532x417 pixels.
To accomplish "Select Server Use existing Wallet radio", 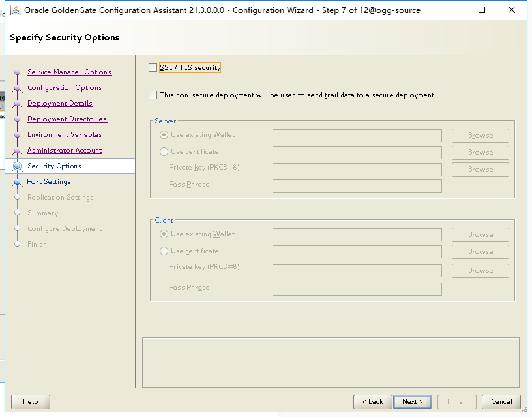I will 164,135.
